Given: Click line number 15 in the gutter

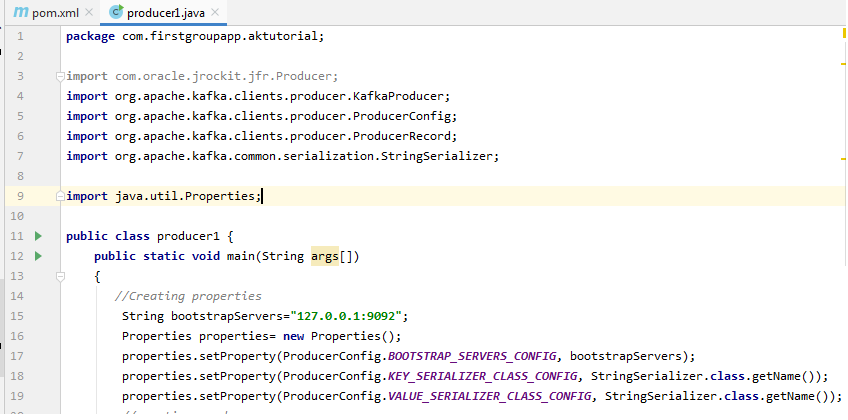Looking at the screenshot, I should pos(17,316).
